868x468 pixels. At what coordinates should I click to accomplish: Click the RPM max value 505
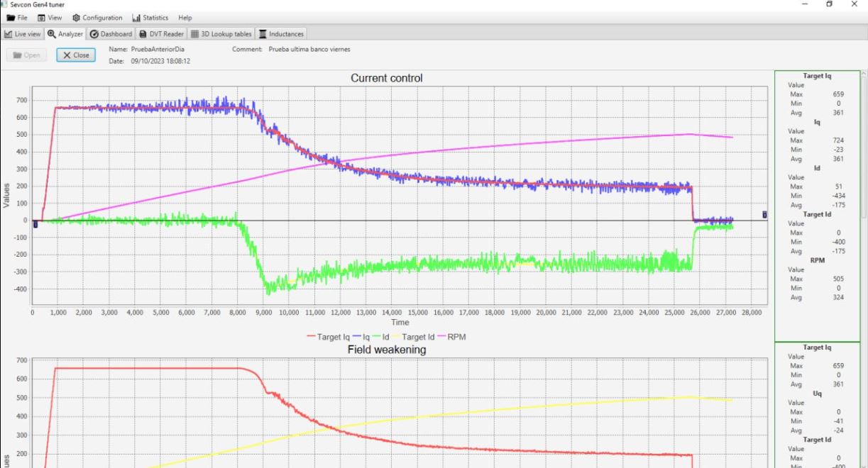pos(838,279)
